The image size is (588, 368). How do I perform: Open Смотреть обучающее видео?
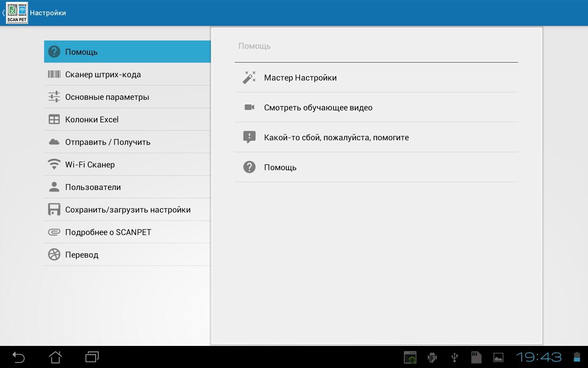[376, 107]
